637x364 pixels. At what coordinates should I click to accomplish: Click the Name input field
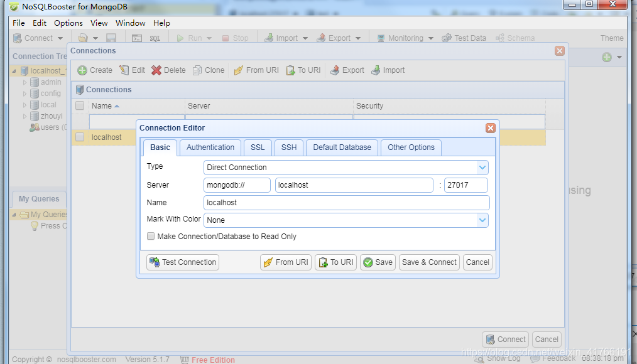pos(347,203)
